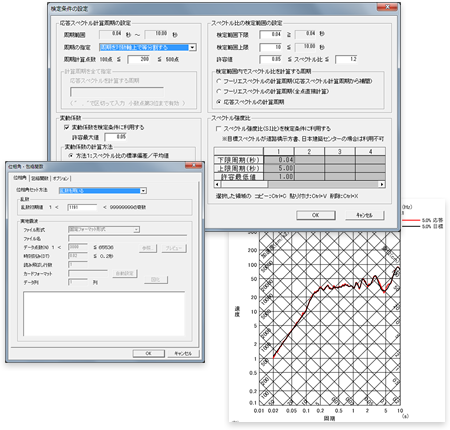The width and height of the screenshot is (450, 430).
Task: Click OK in 検定条件の設定 dialog
Action: [x=316, y=215]
